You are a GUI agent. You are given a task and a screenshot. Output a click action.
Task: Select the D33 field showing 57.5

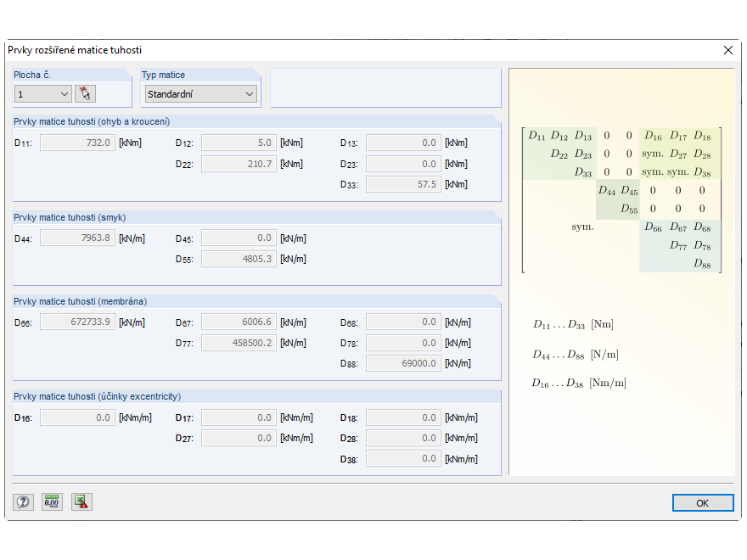coord(403,184)
